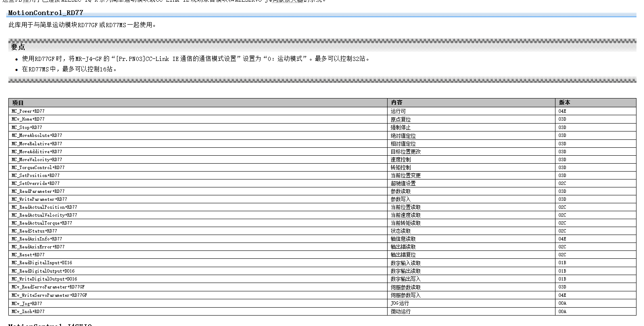This screenshot has width=644, height=326.
Task: Click the 内容 column header
Action: pyautogui.click(x=397, y=103)
